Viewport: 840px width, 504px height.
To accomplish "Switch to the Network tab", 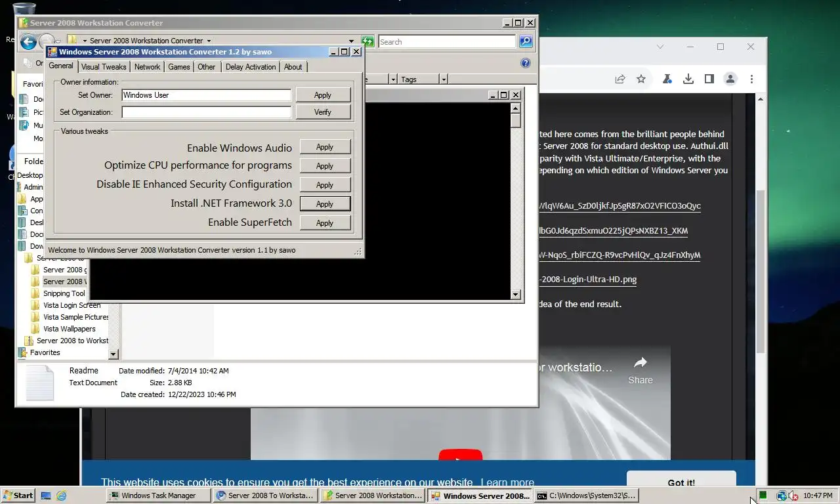I will click(x=147, y=67).
